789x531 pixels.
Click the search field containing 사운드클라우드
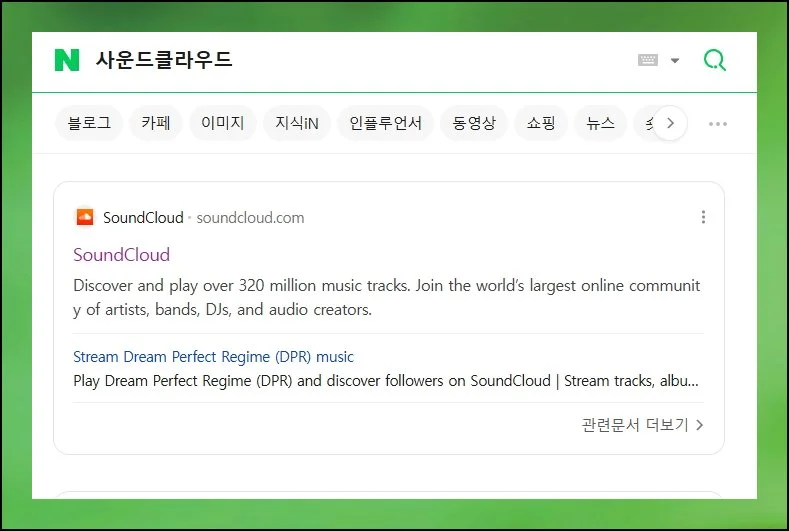point(350,60)
